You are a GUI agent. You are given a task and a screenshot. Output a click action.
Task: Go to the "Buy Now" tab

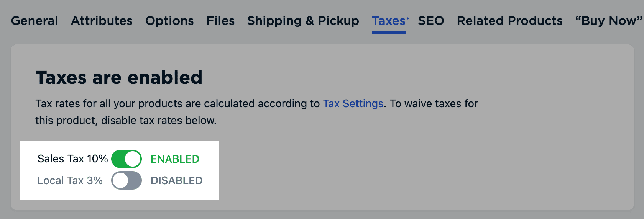point(608,21)
